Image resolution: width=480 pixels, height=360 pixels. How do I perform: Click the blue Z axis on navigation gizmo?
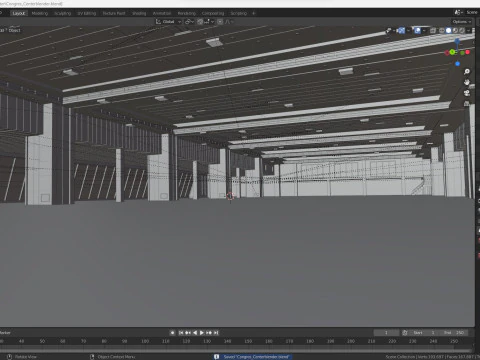tap(457, 41)
